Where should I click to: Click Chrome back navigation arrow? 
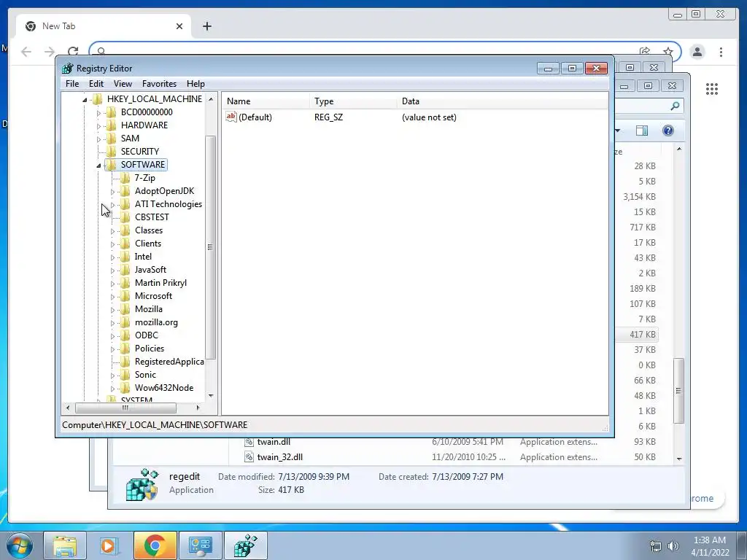(x=26, y=52)
